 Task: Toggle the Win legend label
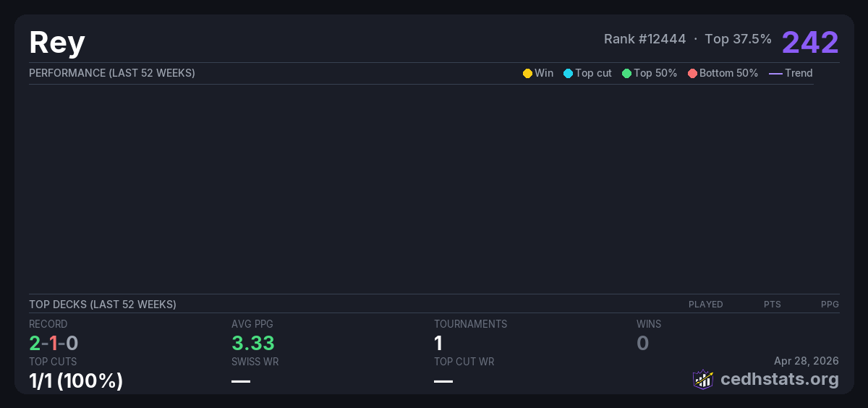click(544, 73)
